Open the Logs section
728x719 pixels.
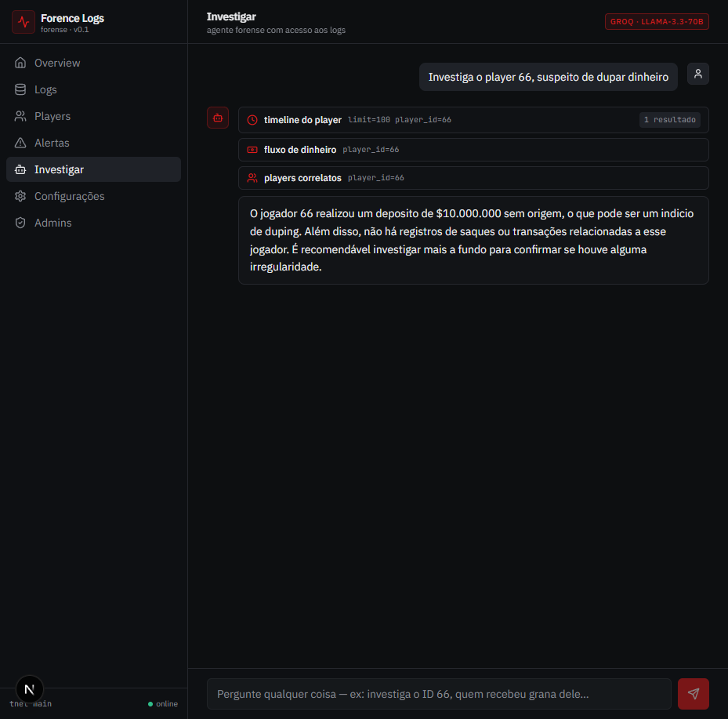click(94, 89)
